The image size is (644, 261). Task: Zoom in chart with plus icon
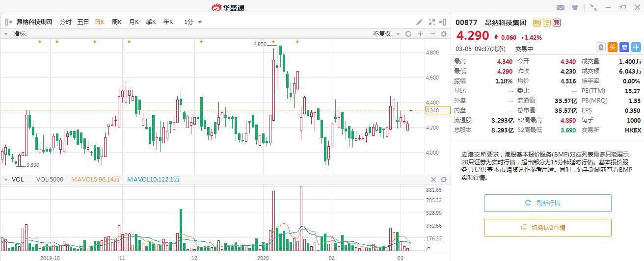pyautogui.click(x=420, y=34)
